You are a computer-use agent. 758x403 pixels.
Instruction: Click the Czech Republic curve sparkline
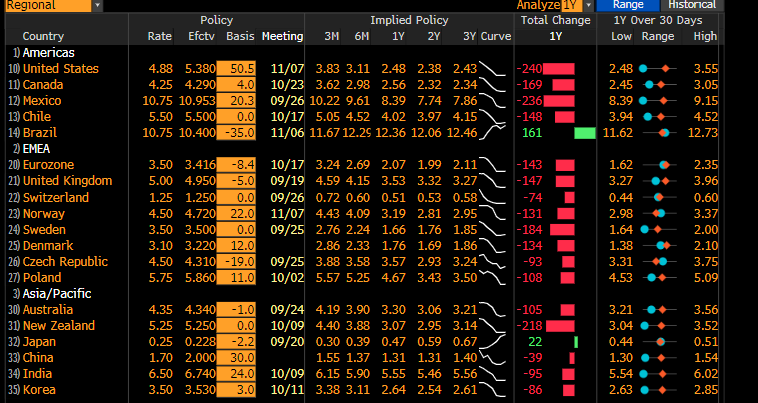(x=492, y=261)
